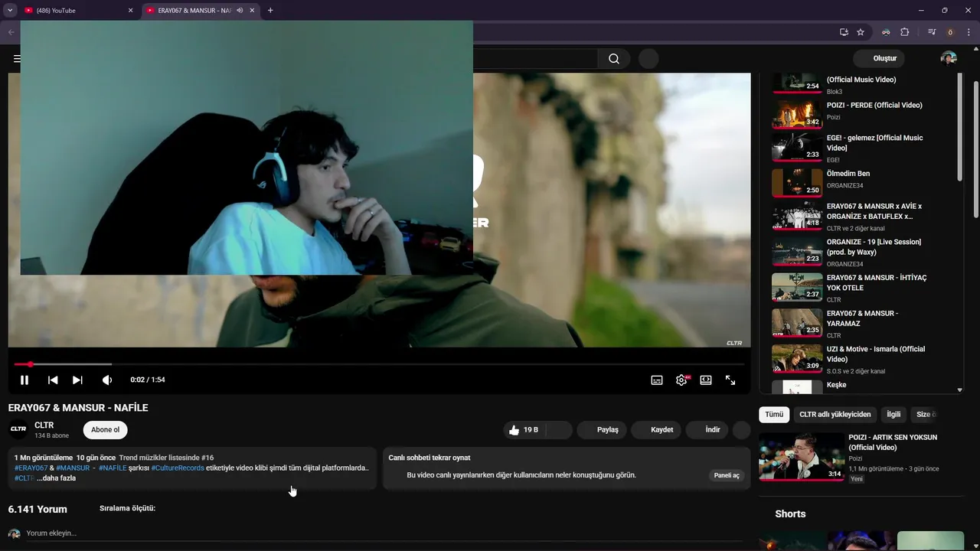Open Ölmedim Ben video title

[848, 174]
